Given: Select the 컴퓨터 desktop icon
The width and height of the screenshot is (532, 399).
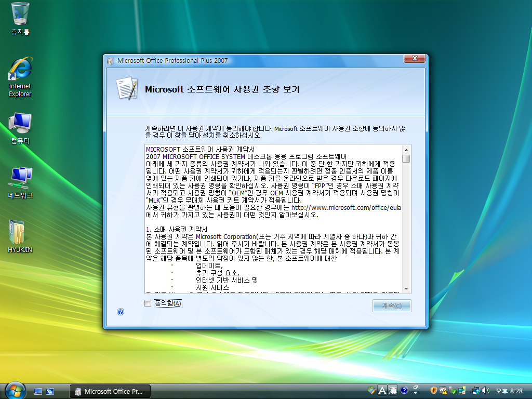Looking at the screenshot, I should point(20,128).
